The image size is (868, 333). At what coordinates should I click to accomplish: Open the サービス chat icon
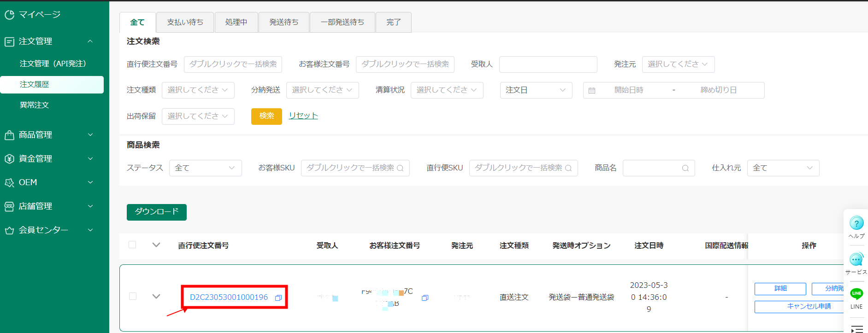[x=856, y=259]
